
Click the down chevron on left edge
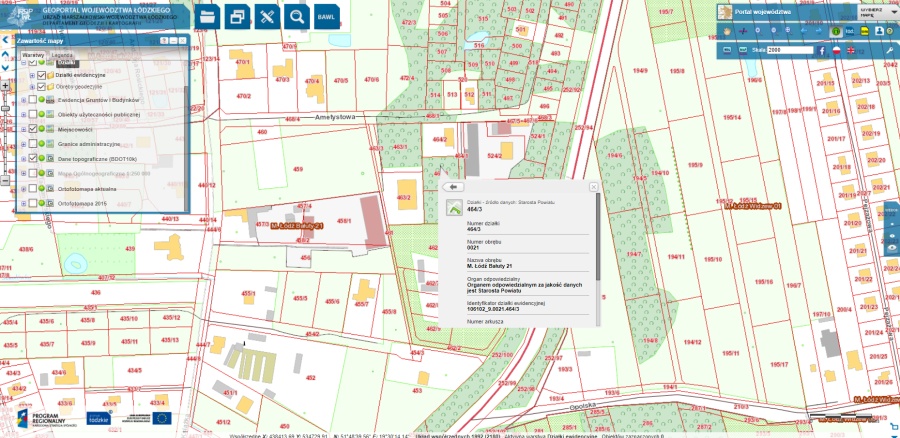pyautogui.click(x=5, y=68)
